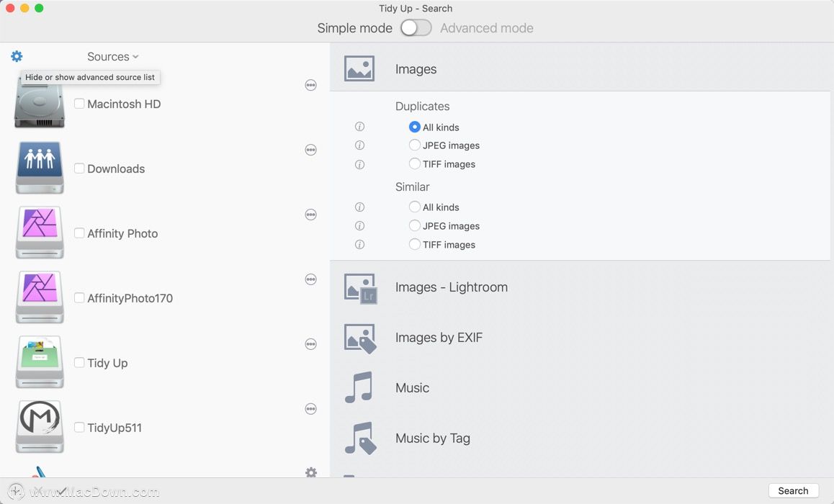
Task: Open more options for Macintosh HD
Action: point(311,85)
